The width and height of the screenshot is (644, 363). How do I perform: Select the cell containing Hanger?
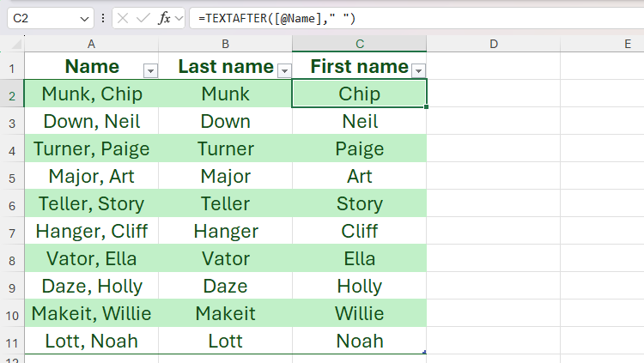[225, 232]
